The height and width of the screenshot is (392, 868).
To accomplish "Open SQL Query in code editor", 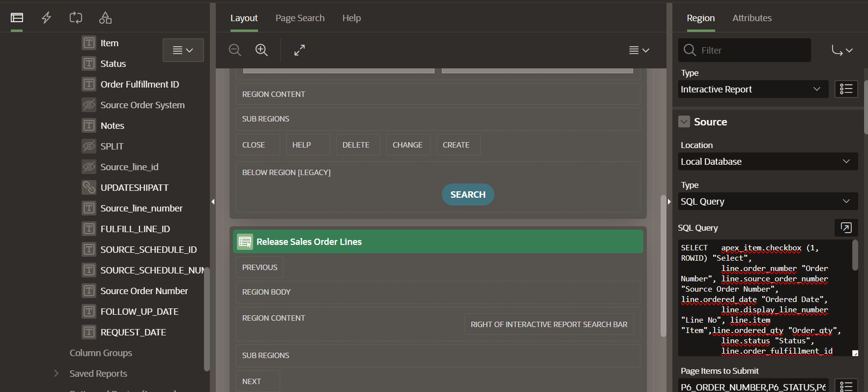I will coord(846,228).
